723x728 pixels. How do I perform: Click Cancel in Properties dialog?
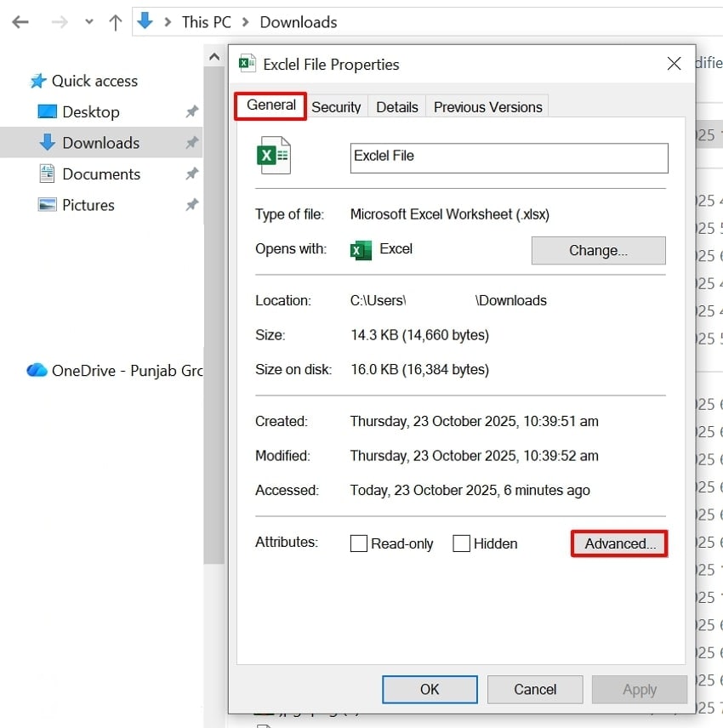[x=535, y=690]
